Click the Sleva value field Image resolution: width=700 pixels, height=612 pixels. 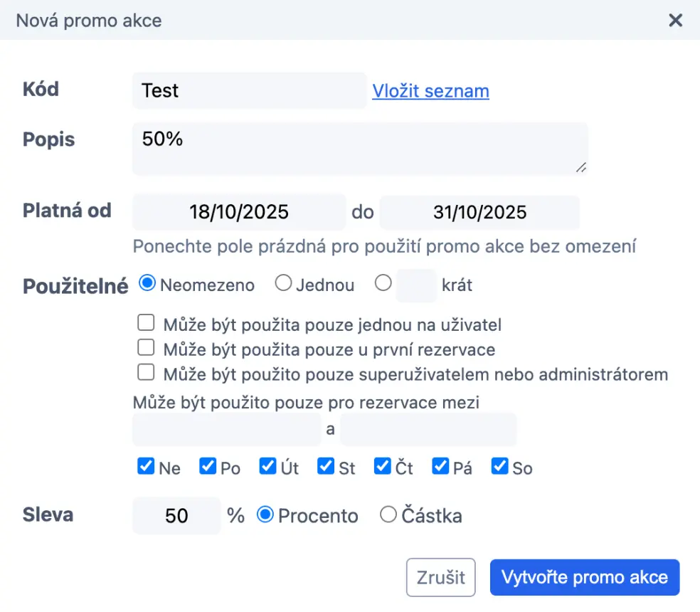click(176, 515)
